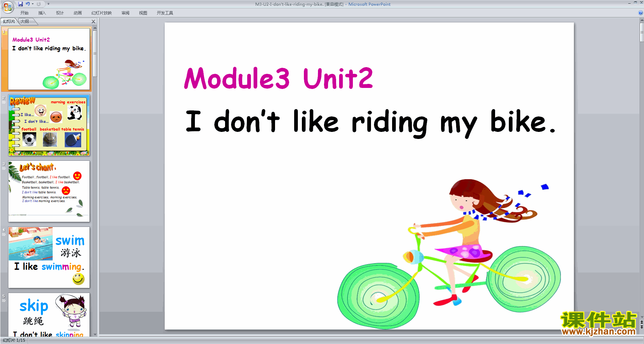This screenshot has width=644, height=344.
Task: Click the Help question mark icon
Action: pos(641,13)
